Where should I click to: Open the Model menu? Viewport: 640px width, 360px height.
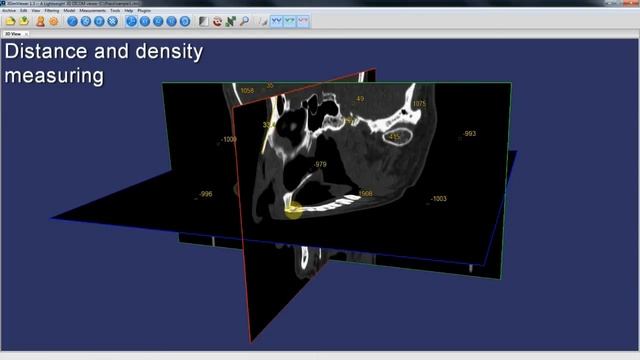point(69,11)
